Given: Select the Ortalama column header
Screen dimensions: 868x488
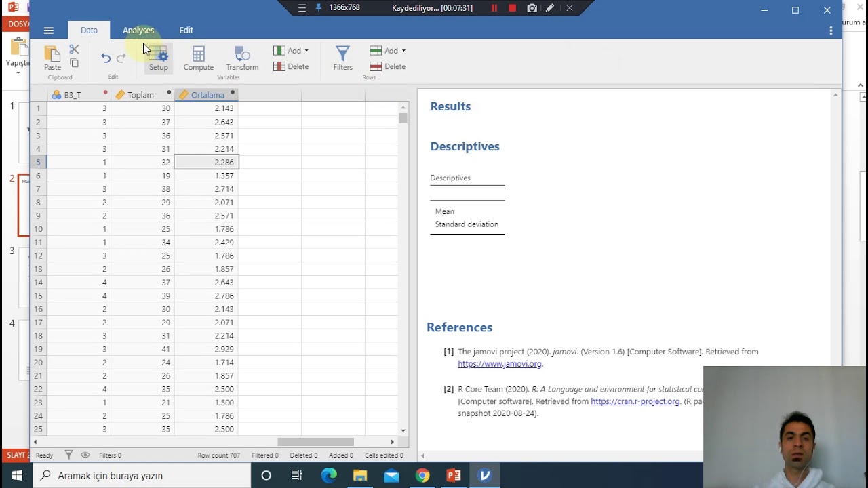Looking at the screenshot, I should [x=206, y=95].
